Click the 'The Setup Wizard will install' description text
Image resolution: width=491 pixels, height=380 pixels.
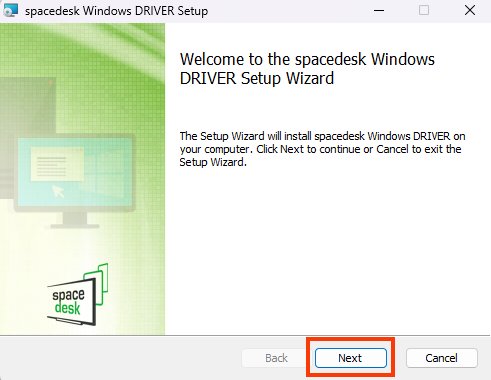[322, 149]
